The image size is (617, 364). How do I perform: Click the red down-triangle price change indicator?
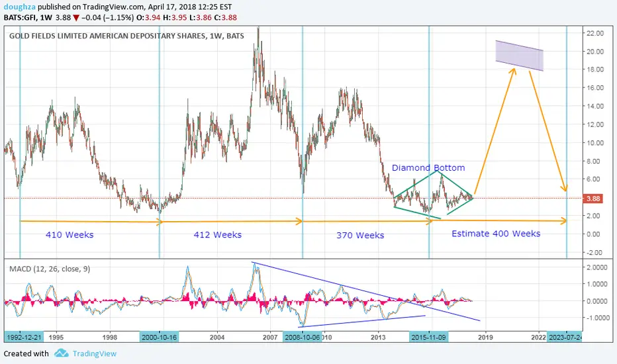click(x=76, y=18)
